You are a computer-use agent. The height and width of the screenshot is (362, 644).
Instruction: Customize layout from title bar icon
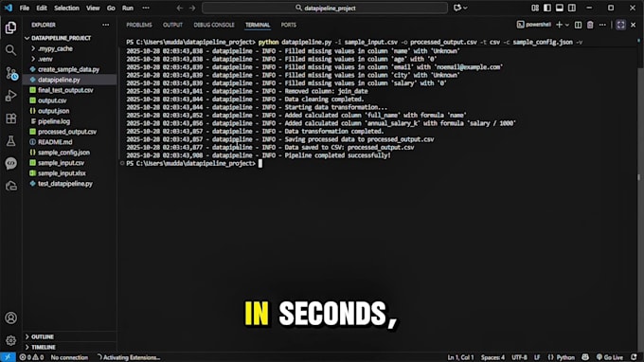coord(535,8)
